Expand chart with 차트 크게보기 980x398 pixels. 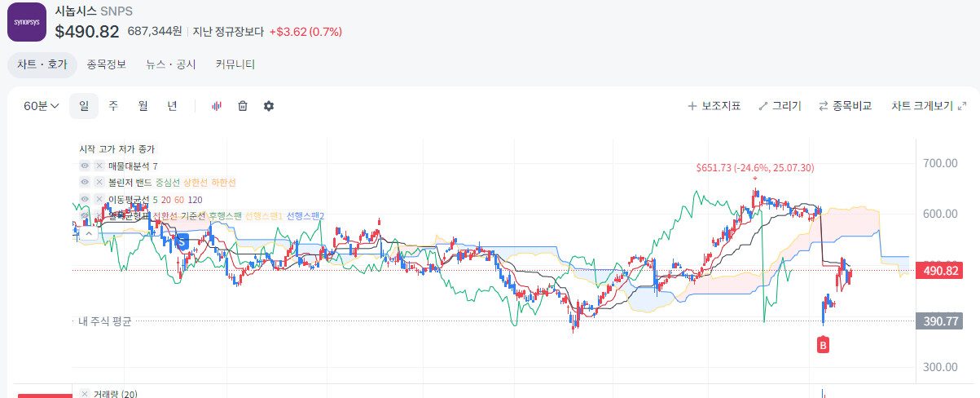pos(929,106)
